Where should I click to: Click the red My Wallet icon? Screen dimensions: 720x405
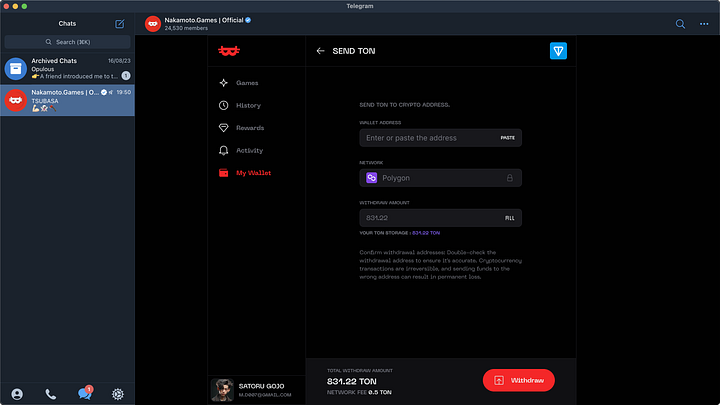pos(224,173)
